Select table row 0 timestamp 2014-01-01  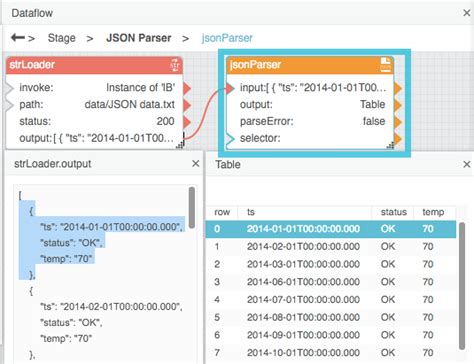[x=303, y=229]
